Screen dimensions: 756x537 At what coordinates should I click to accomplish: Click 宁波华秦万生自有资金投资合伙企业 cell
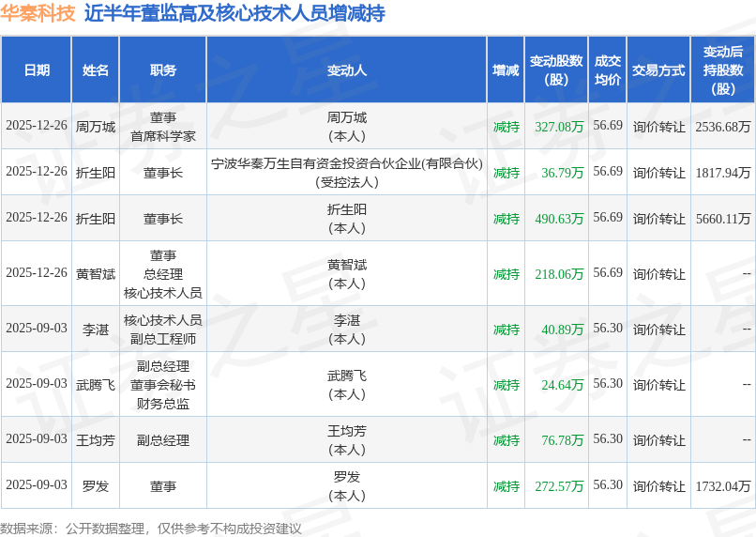click(347, 173)
